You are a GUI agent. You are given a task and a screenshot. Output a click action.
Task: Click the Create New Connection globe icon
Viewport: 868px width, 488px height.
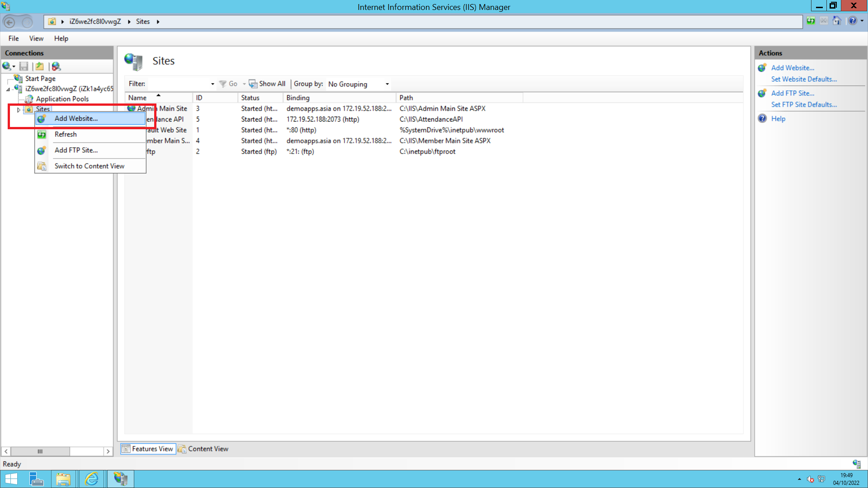point(6,66)
